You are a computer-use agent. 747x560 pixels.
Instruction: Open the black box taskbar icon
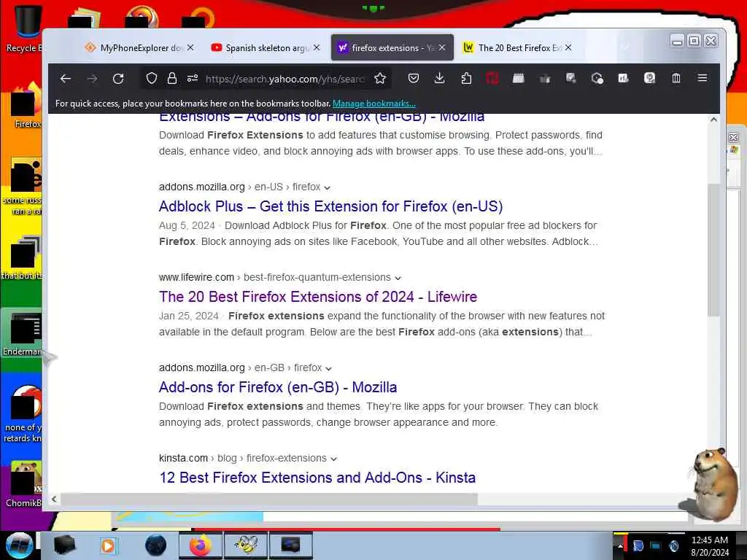pyautogui.click(x=65, y=545)
